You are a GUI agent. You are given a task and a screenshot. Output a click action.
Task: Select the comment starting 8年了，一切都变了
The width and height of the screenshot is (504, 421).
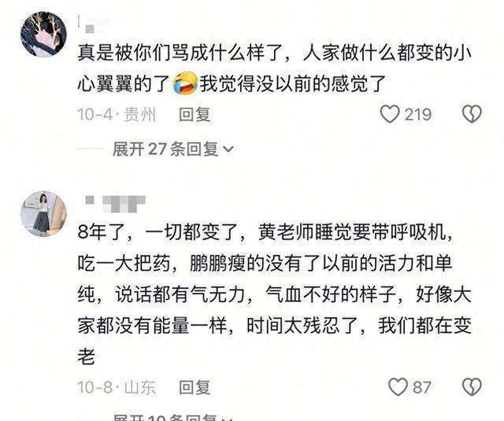click(275, 294)
